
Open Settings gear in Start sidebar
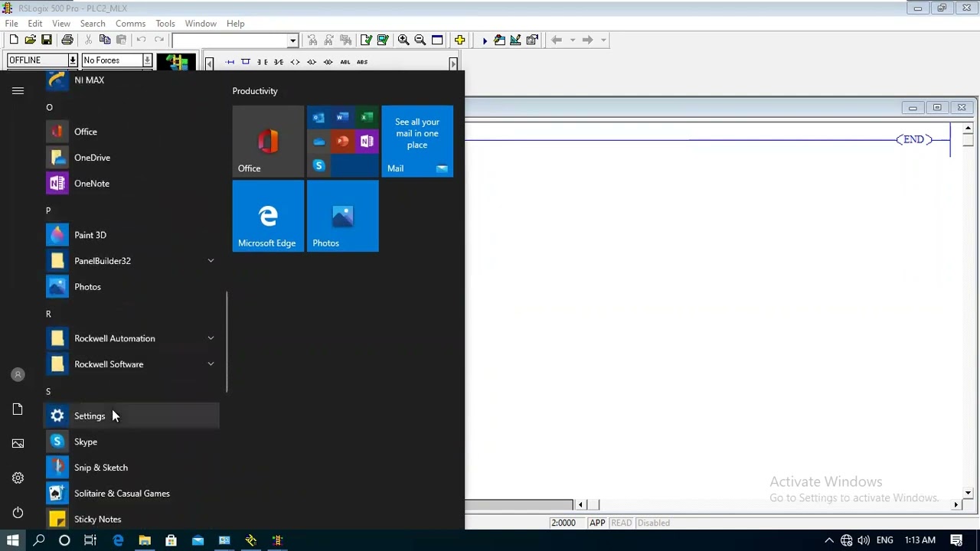[x=18, y=478]
